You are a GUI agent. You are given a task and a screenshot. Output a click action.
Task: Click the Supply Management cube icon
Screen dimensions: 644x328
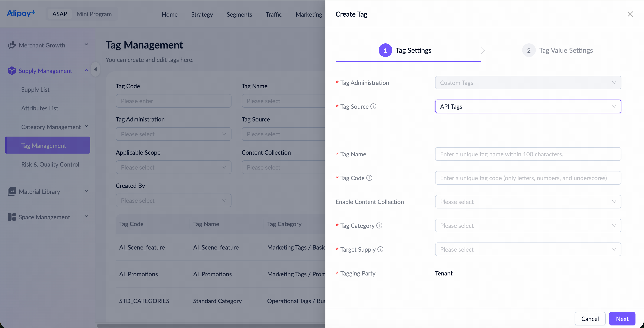12,71
